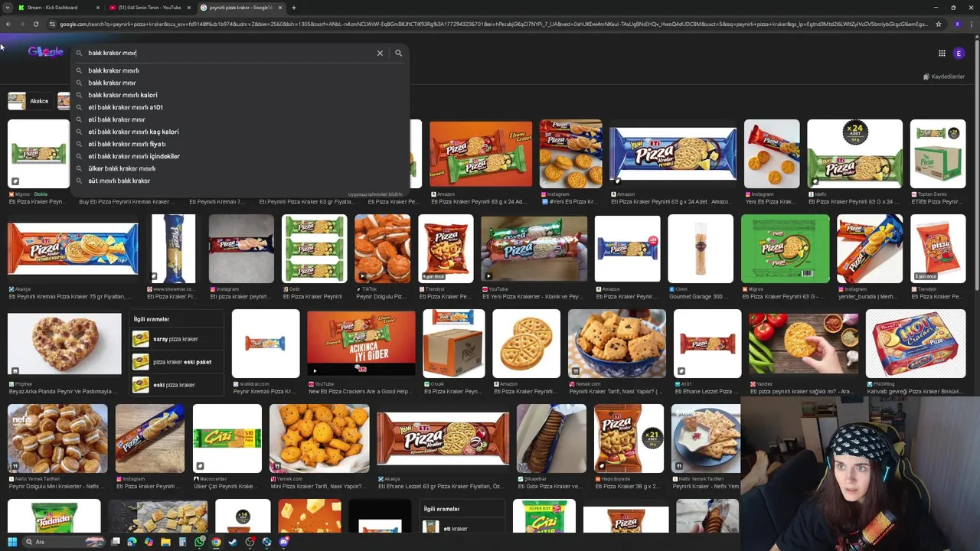Open related search 'eti kraker'
The height and width of the screenshot is (551, 980).
click(463, 528)
